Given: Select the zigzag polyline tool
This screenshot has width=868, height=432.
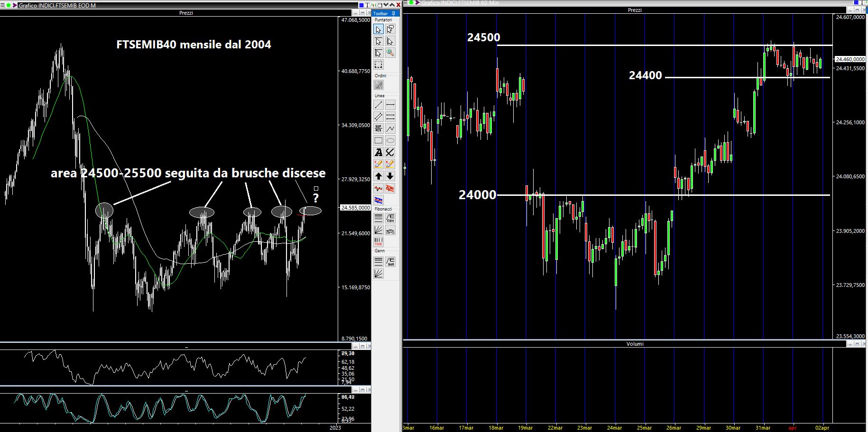Looking at the screenshot, I should tap(390, 129).
